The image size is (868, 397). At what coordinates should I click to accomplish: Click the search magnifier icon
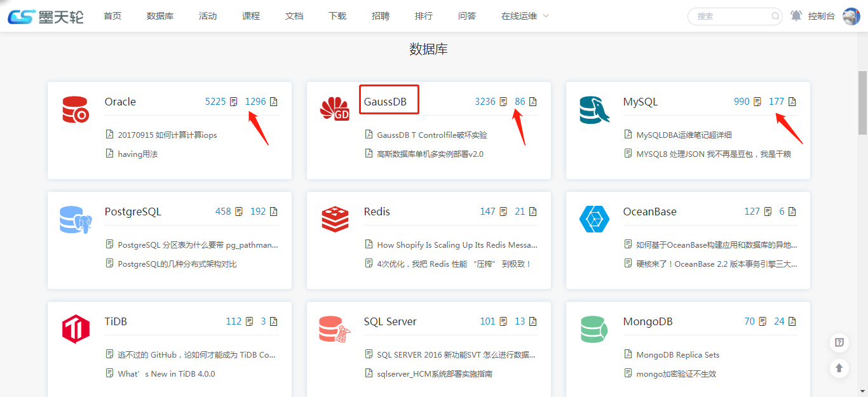tap(775, 16)
